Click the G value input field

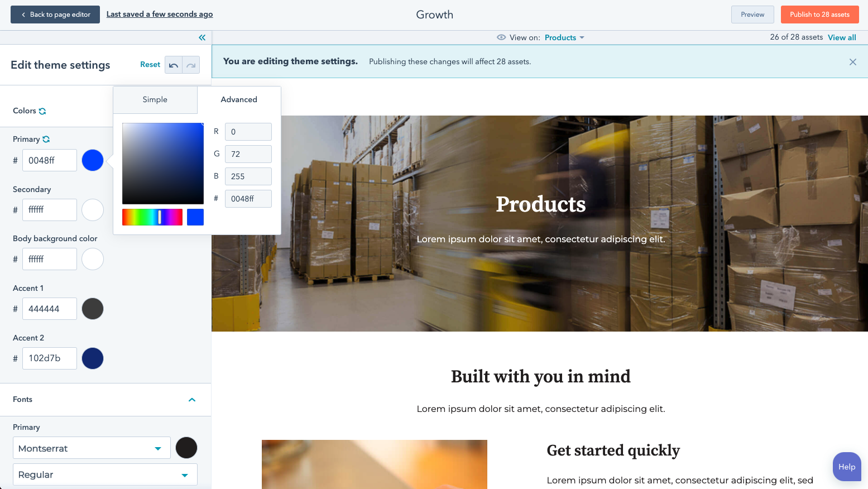click(248, 154)
